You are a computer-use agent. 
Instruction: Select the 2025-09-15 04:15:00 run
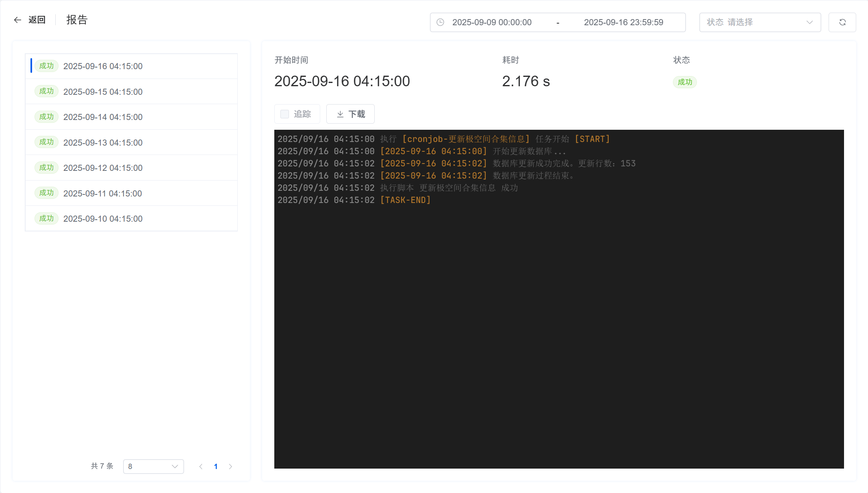(x=103, y=92)
